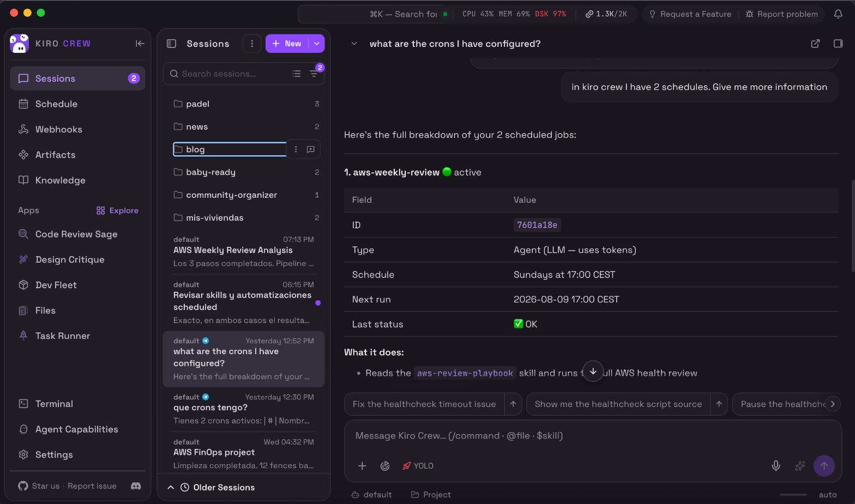
Task: Collapse the chat header chevron
Action: [354, 44]
